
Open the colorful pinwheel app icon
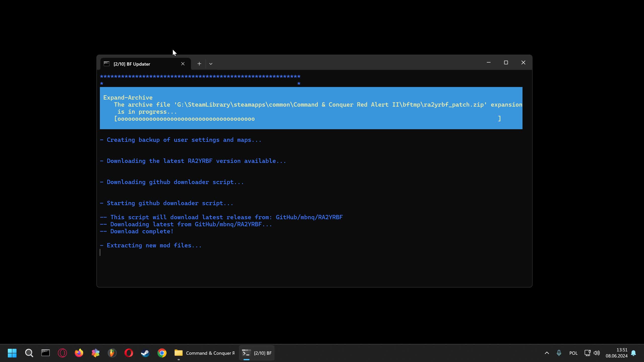(95, 353)
